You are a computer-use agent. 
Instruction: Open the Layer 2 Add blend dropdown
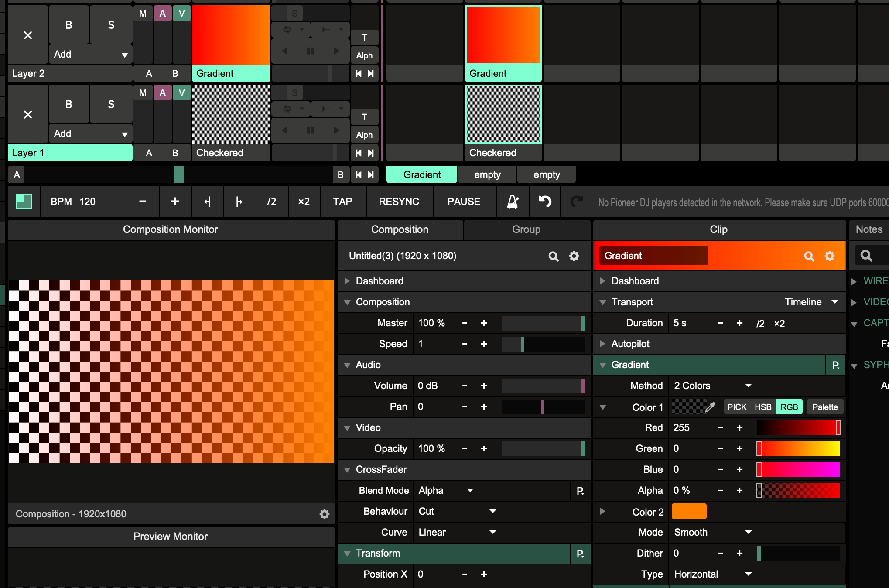90,55
